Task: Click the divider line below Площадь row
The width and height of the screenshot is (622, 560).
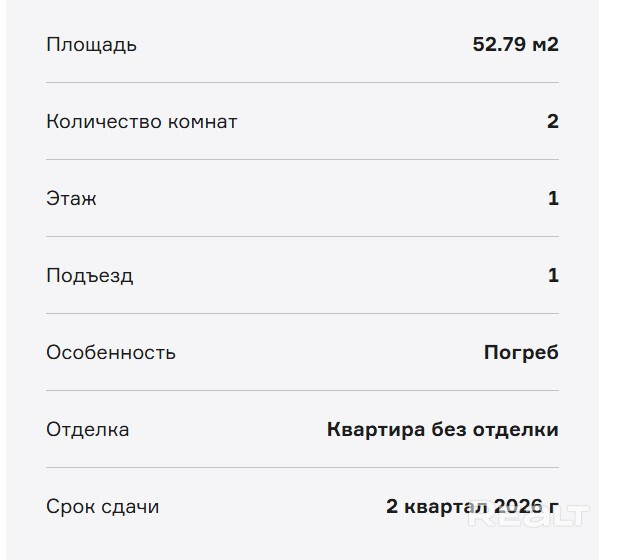Action: pyautogui.click(x=302, y=83)
